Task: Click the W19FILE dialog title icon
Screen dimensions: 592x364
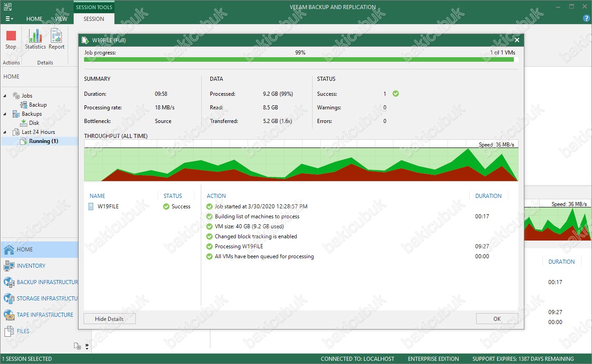Action: 85,40
